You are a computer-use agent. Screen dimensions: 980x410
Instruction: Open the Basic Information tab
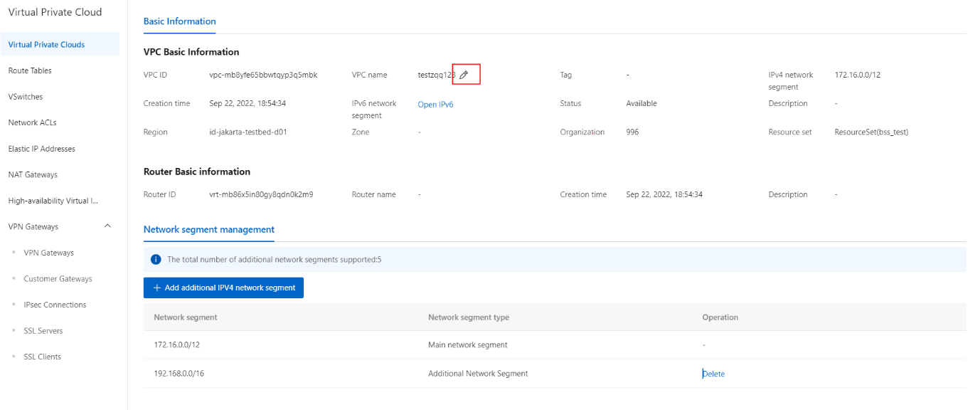click(x=179, y=21)
